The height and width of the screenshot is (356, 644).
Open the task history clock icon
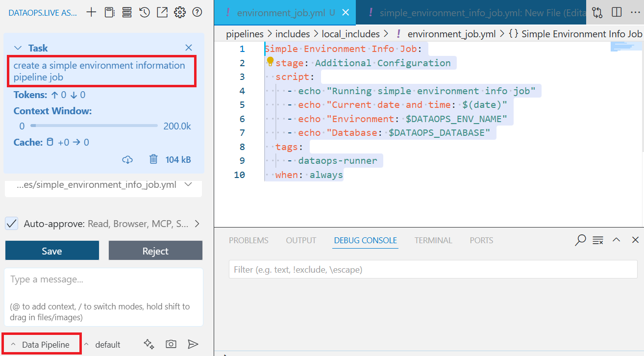tap(145, 12)
